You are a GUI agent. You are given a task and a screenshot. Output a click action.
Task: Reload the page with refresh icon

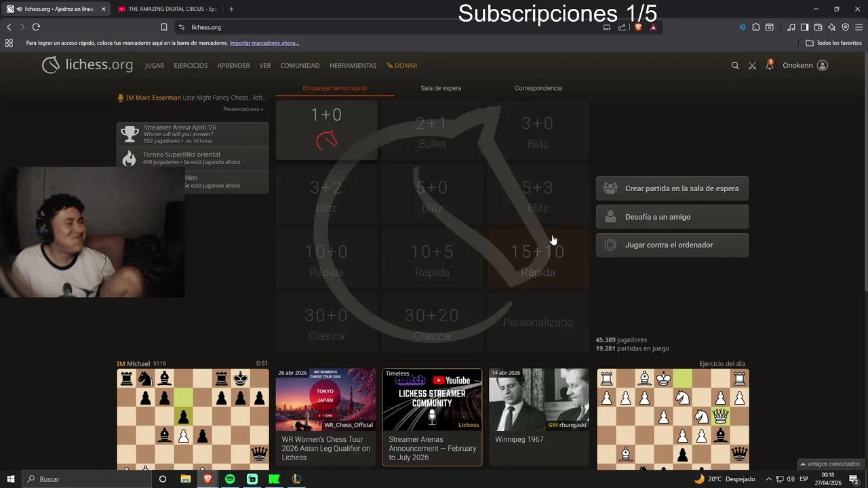coord(36,27)
